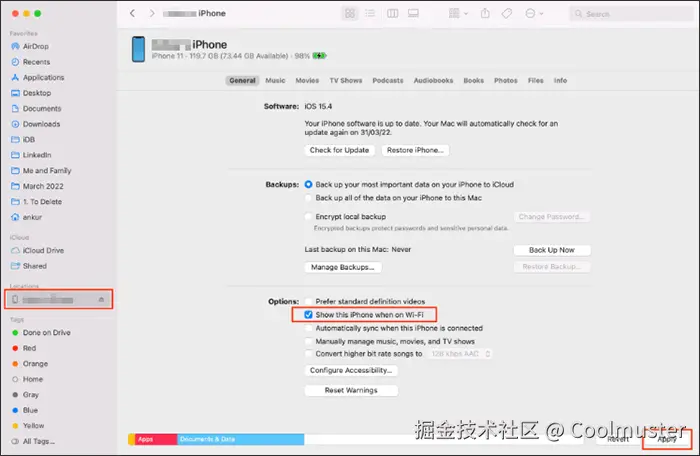
Task: Open the Shared folder in sidebar
Action: pyautogui.click(x=29, y=266)
